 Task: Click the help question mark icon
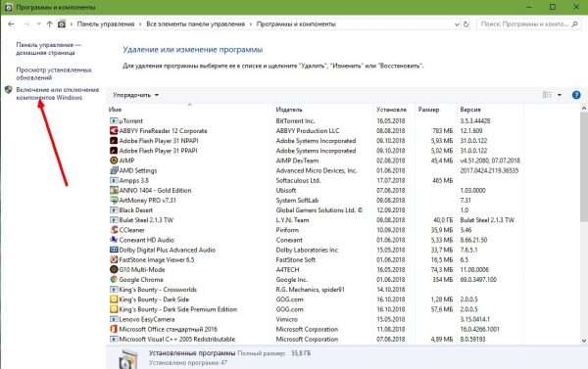pos(576,95)
